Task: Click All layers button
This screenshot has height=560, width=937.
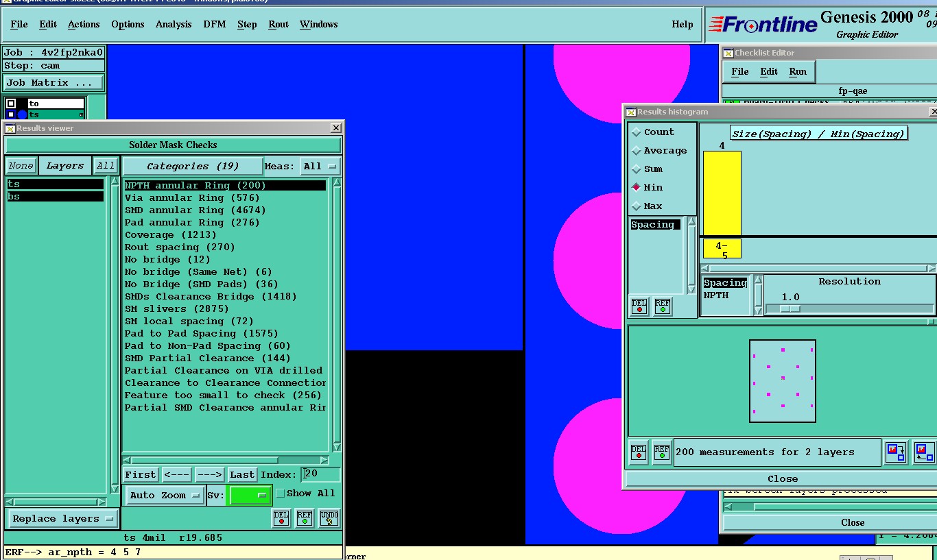Action: coord(106,166)
